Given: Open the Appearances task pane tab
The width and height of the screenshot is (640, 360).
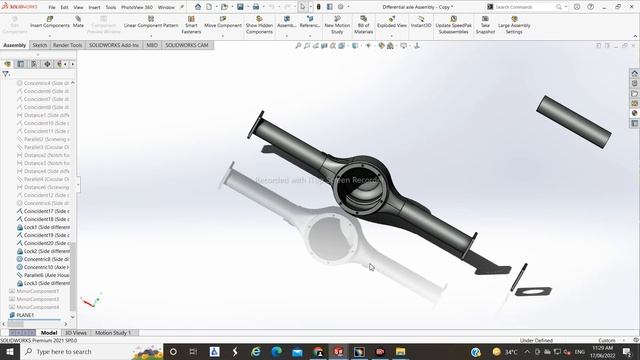Looking at the screenshot, I should point(635,113).
